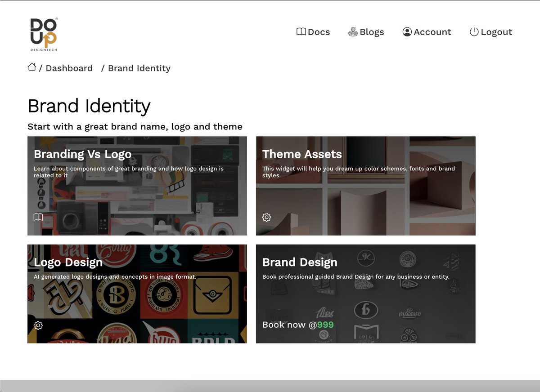Image resolution: width=540 pixels, height=392 pixels.
Task: Go to the Dashboard breadcrumb
Action: [69, 68]
